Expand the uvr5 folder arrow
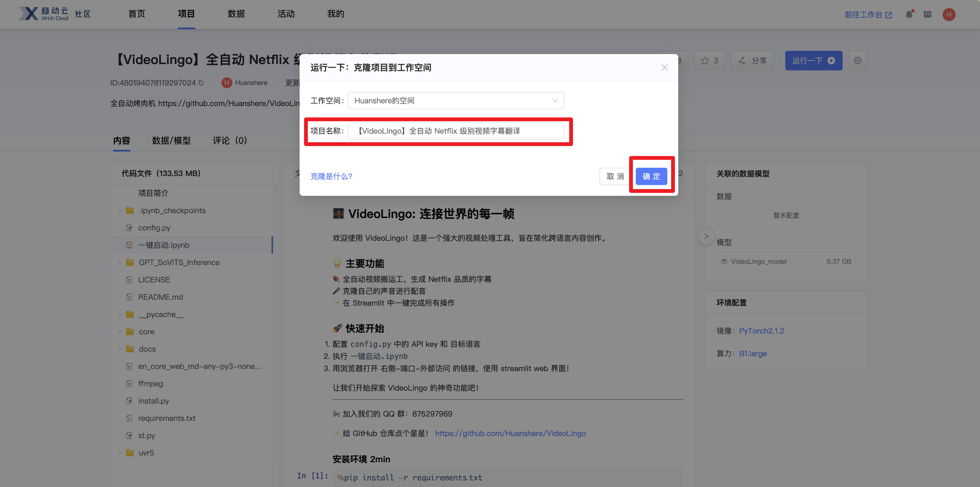Image resolution: width=980 pixels, height=487 pixels. pos(119,453)
